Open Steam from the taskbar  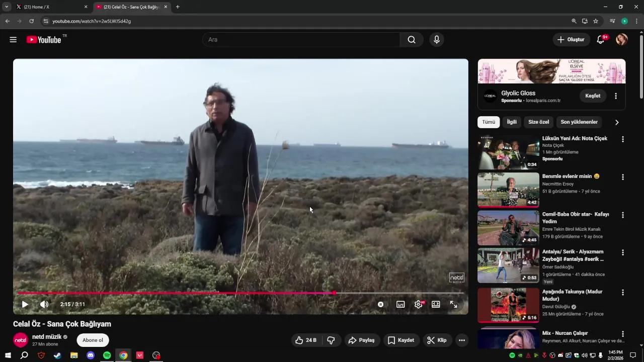(57, 355)
